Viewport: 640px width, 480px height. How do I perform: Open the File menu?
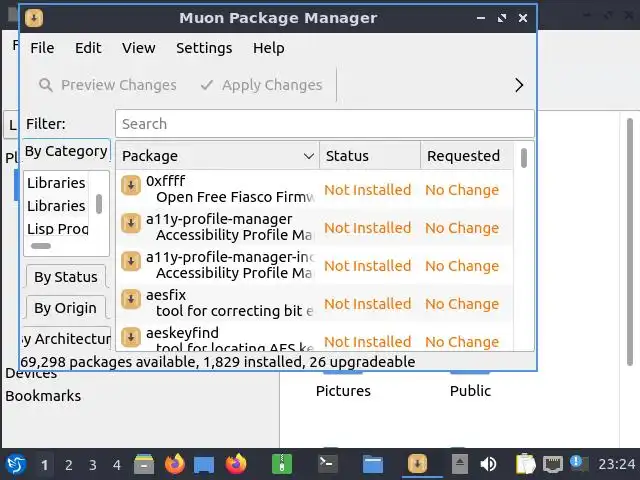42,48
